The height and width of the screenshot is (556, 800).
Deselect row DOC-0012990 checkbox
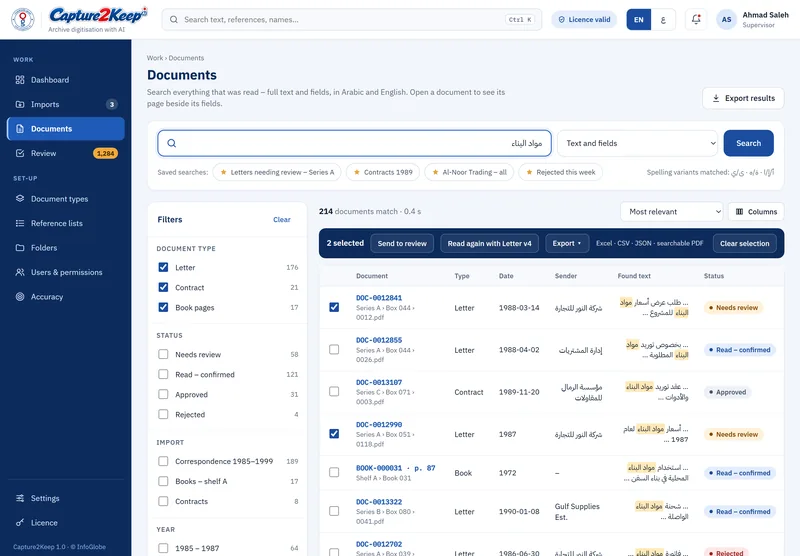tap(334, 434)
